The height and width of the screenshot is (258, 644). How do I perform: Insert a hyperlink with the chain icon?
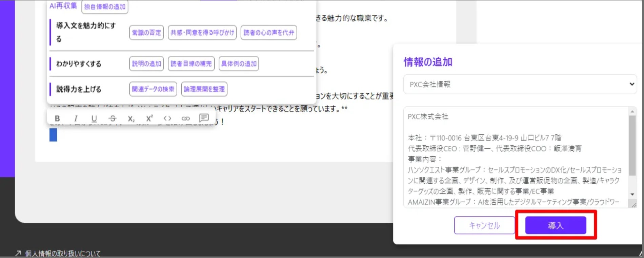[186, 118]
